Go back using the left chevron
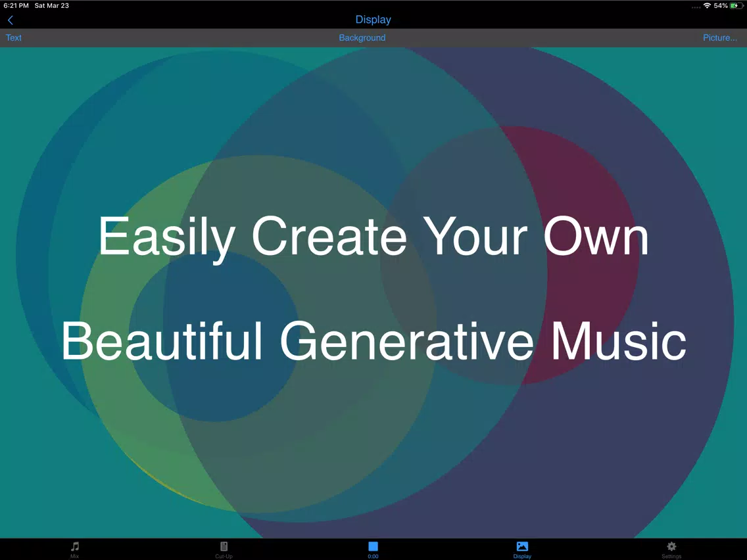 (x=11, y=20)
